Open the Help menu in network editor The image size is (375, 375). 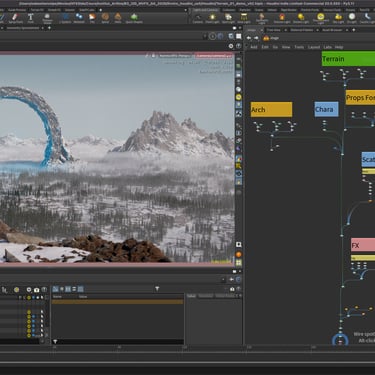click(339, 47)
